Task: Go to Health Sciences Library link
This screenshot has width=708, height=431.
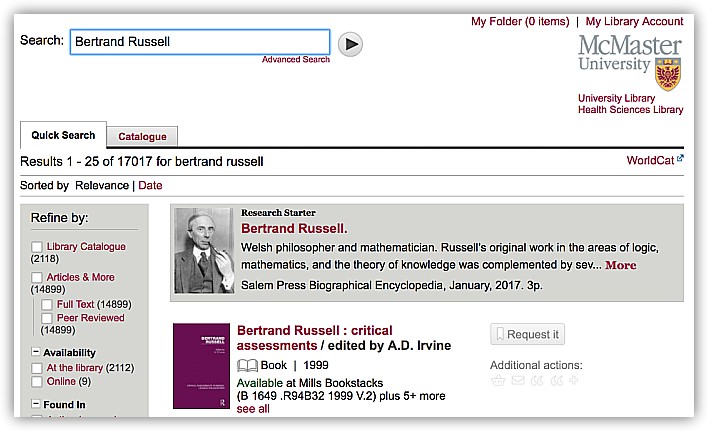Action: pos(631,110)
